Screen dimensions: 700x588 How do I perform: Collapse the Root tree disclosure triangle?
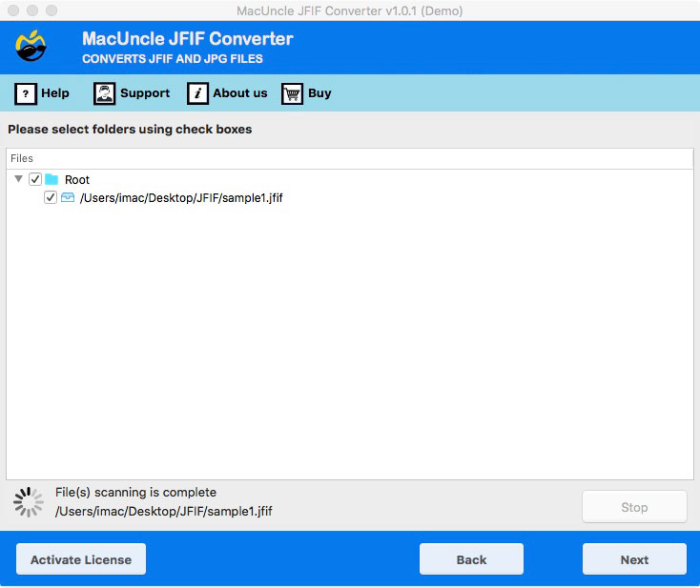click(19, 179)
